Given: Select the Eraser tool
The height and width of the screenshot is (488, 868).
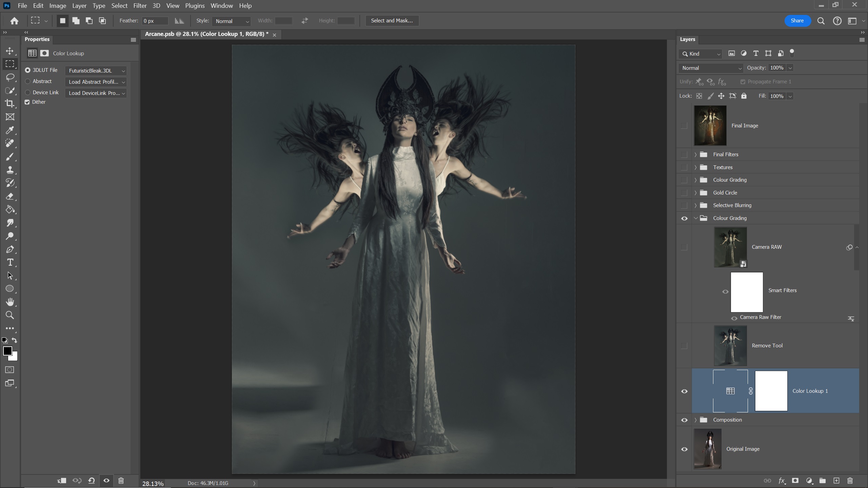Looking at the screenshot, I should (10, 197).
